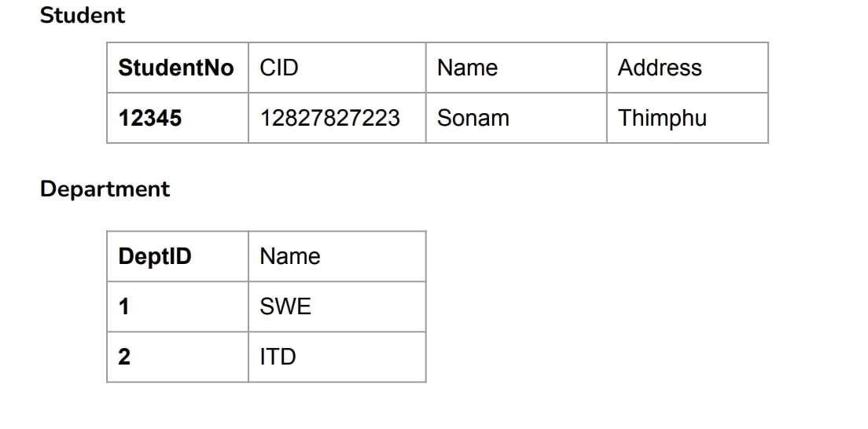Click border between CID and Name headers
The height and width of the screenshot is (429, 868).
(x=426, y=68)
